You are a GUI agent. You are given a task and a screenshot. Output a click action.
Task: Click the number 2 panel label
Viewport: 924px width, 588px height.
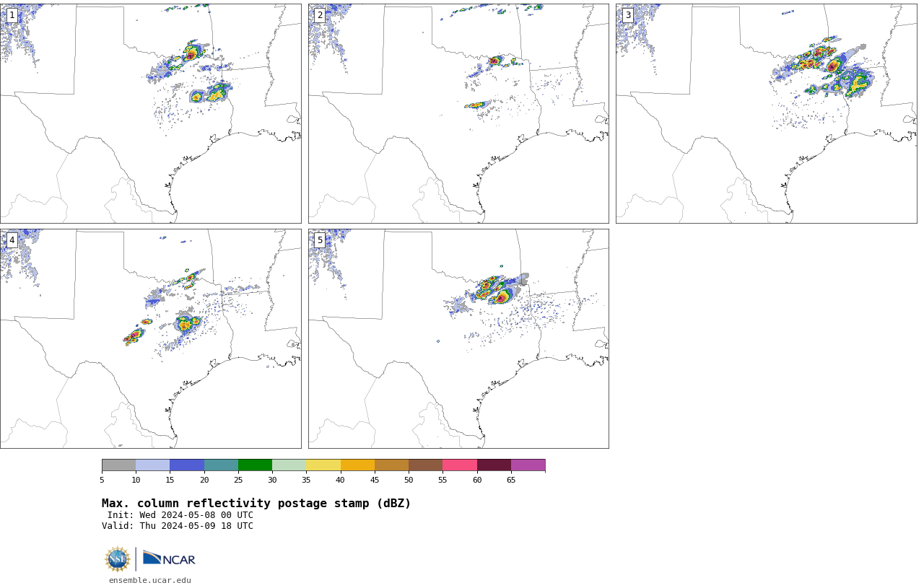tap(320, 15)
